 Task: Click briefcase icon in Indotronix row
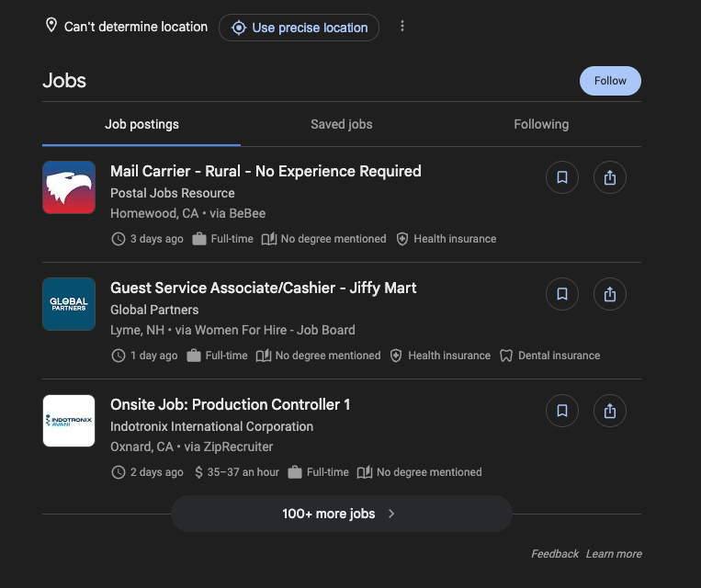tap(295, 472)
